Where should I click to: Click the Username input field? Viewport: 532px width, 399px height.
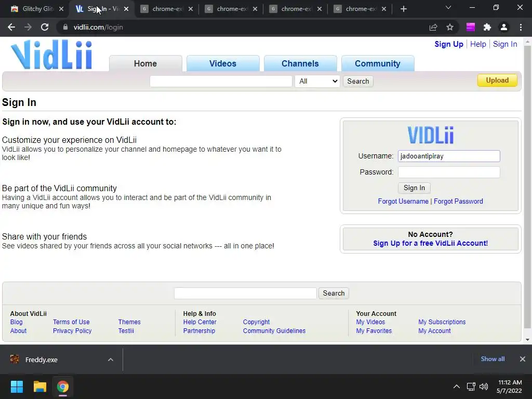448,156
